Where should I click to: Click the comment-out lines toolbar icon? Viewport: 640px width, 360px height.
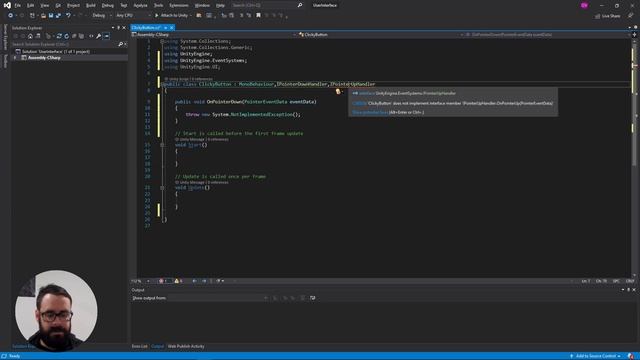(241, 16)
